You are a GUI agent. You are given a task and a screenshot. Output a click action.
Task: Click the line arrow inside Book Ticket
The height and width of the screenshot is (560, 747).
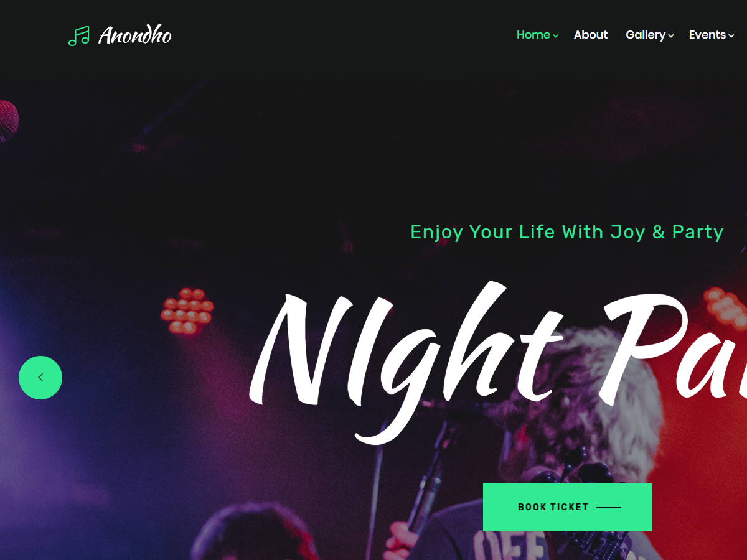609,508
